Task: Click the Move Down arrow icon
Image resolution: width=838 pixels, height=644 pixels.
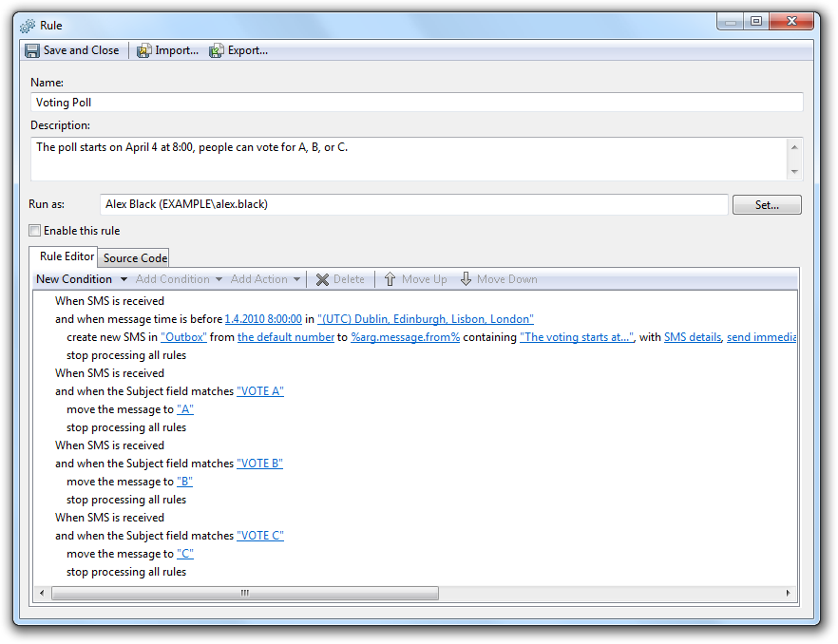Action: [x=466, y=279]
